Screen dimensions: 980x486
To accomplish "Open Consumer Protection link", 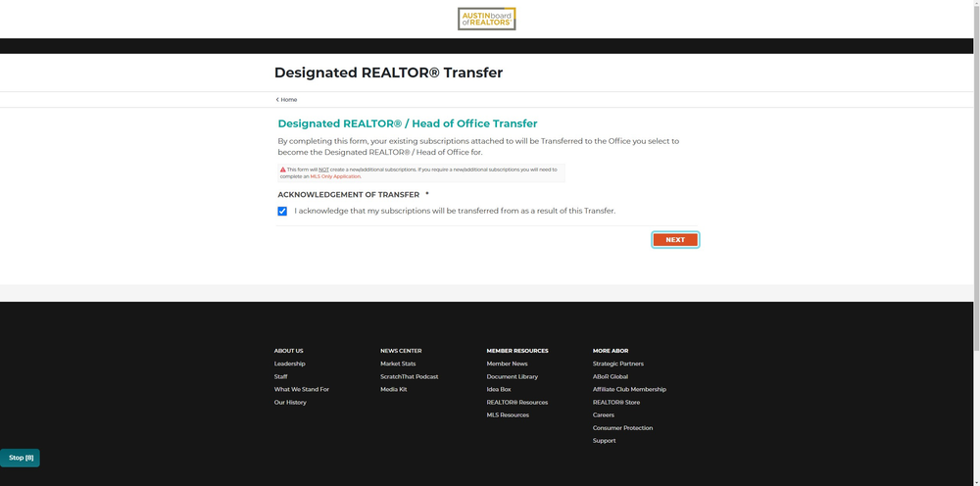I will (x=622, y=428).
